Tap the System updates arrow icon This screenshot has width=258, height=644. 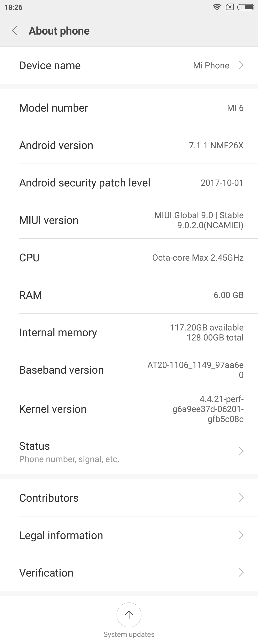pyautogui.click(x=129, y=614)
